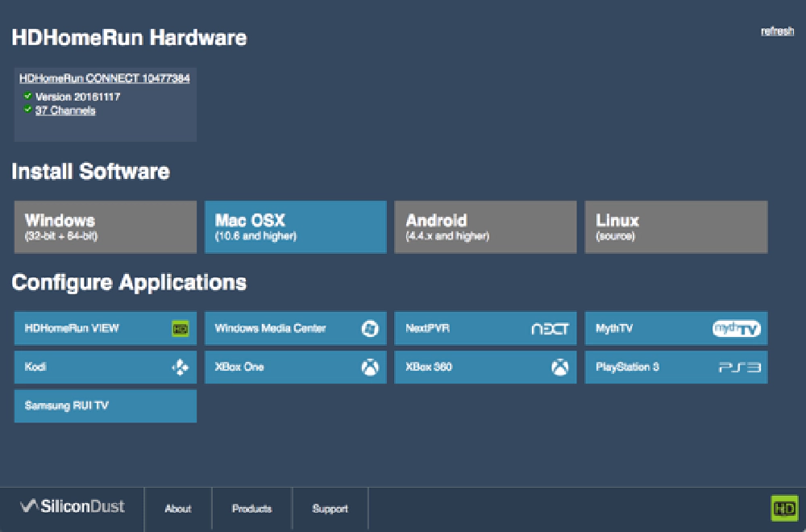Click the HDHomeRun VIEW green HD icon
Screen dimensions: 806x532
[x=181, y=328]
